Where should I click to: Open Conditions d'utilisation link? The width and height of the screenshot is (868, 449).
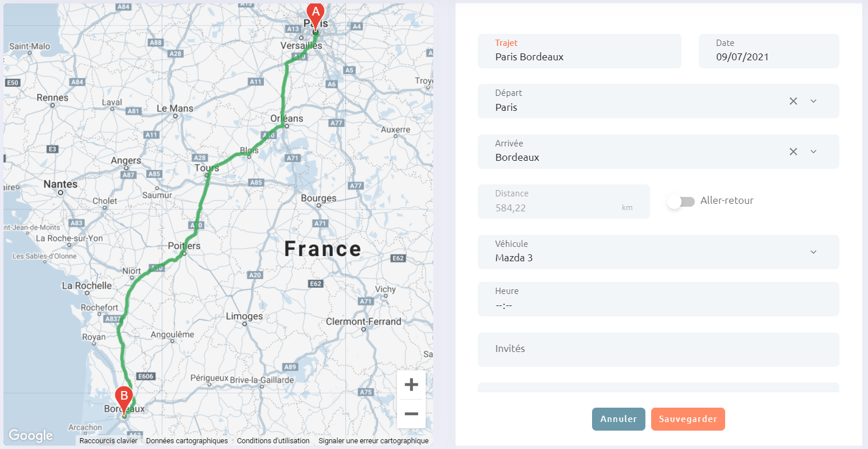click(273, 441)
